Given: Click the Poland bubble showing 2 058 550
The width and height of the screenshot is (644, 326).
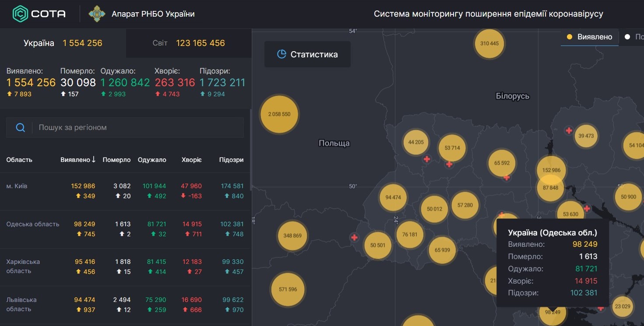Looking at the screenshot, I should click(x=279, y=114).
